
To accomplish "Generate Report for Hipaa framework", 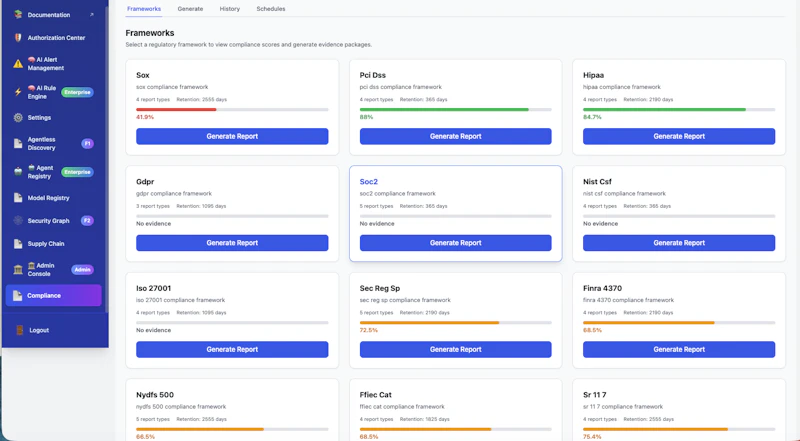I will pyautogui.click(x=679, y=136).
